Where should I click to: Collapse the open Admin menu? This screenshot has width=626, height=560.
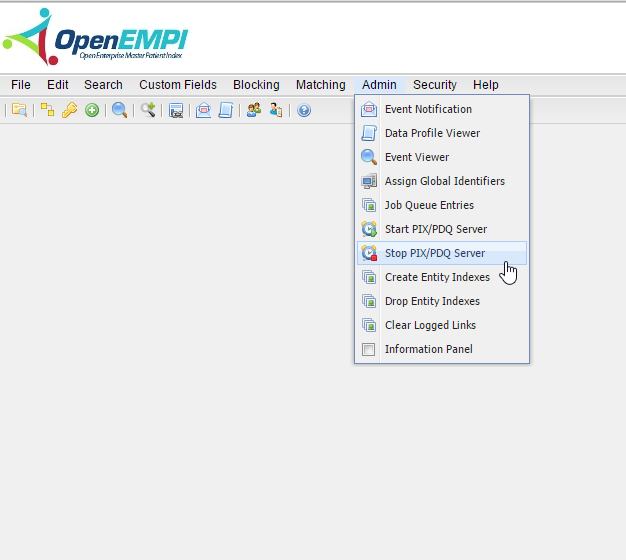[x=379, y=85]
